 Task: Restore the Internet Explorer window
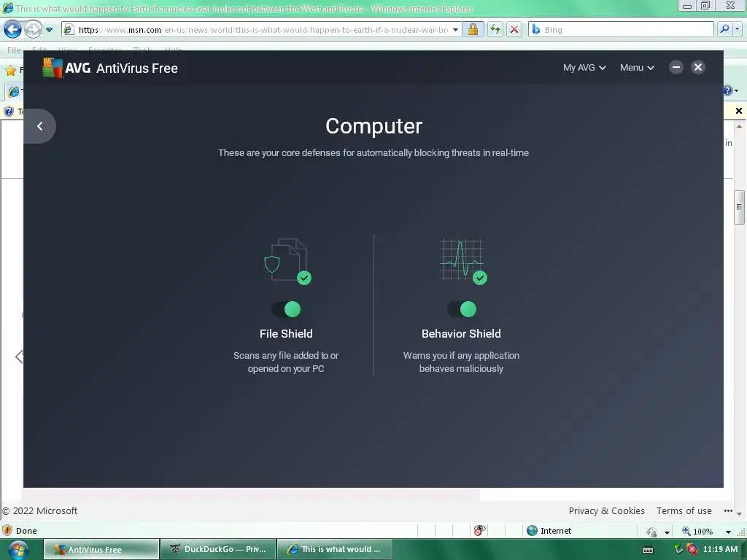705,6
